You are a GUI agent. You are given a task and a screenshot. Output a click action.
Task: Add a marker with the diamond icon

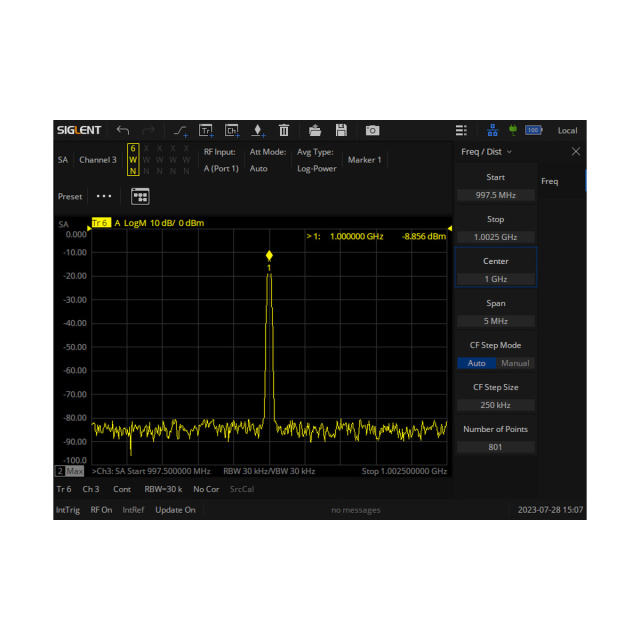(258, 131)
